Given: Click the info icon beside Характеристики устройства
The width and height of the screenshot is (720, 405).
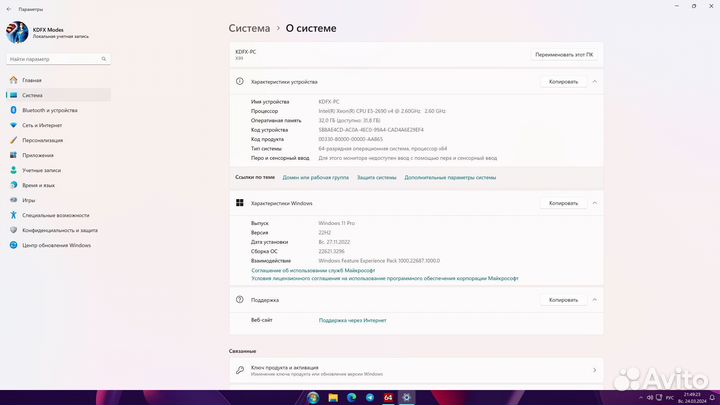Looking at the screenshot, I should click(x=240, y=81).
